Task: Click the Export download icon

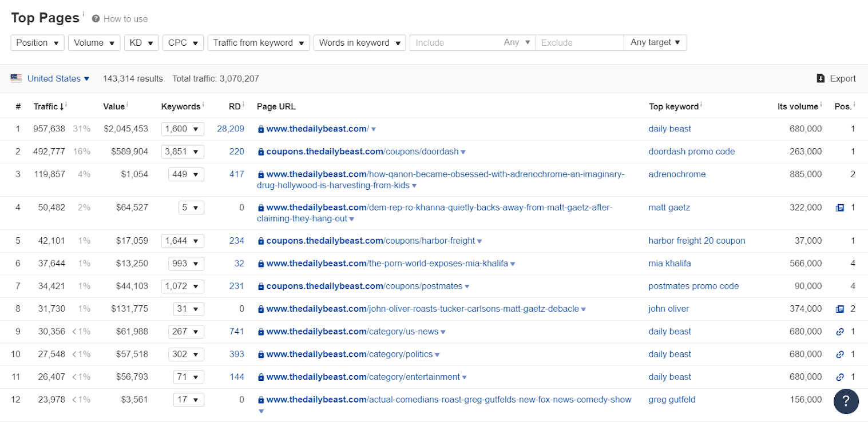Action: (x=821, y=79)
